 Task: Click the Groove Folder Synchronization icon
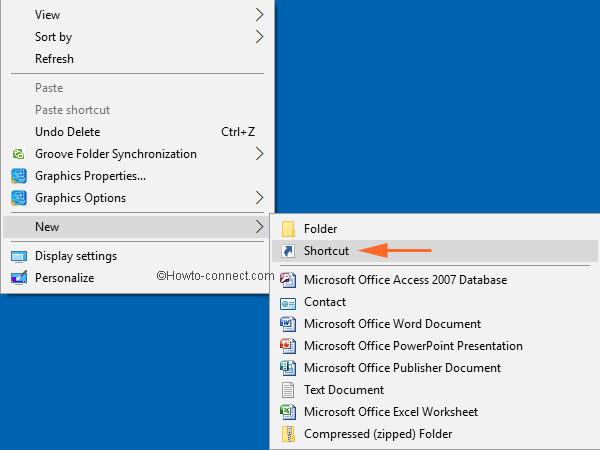click(18, 154)
